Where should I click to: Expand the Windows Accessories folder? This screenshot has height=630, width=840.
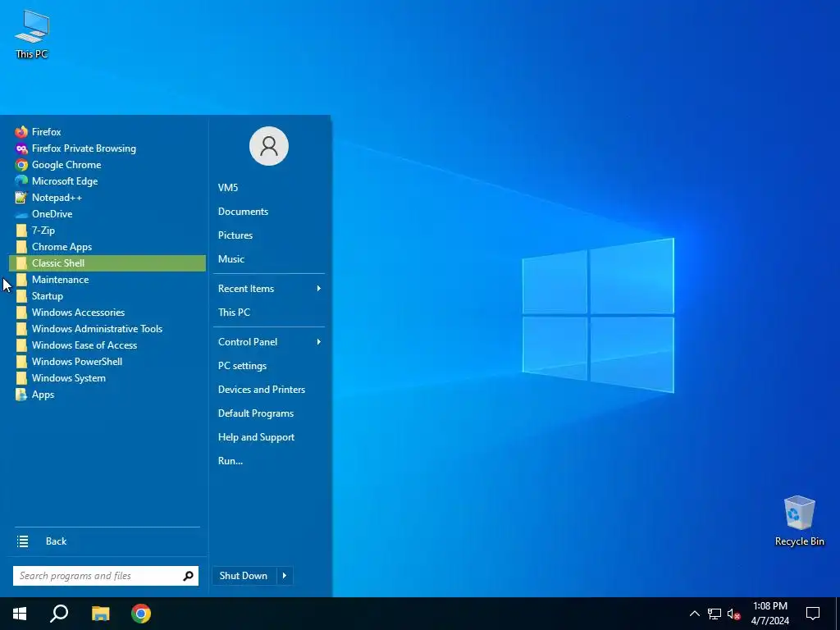tap(107, 313)
